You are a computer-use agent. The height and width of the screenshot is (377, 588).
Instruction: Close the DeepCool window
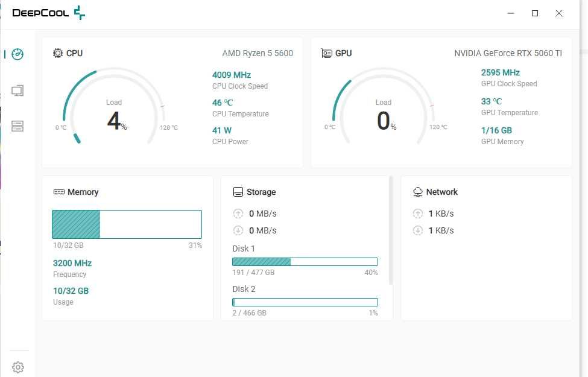pyautogui.click(x=558, y=13)
